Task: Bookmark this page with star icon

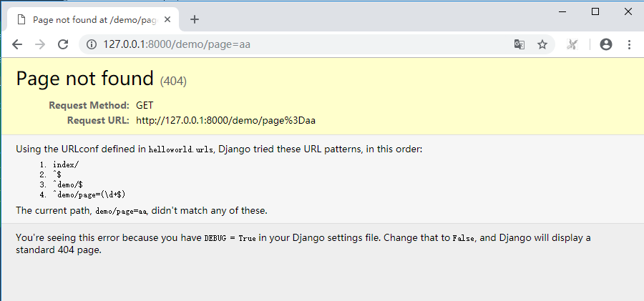Action: [542, 44]
